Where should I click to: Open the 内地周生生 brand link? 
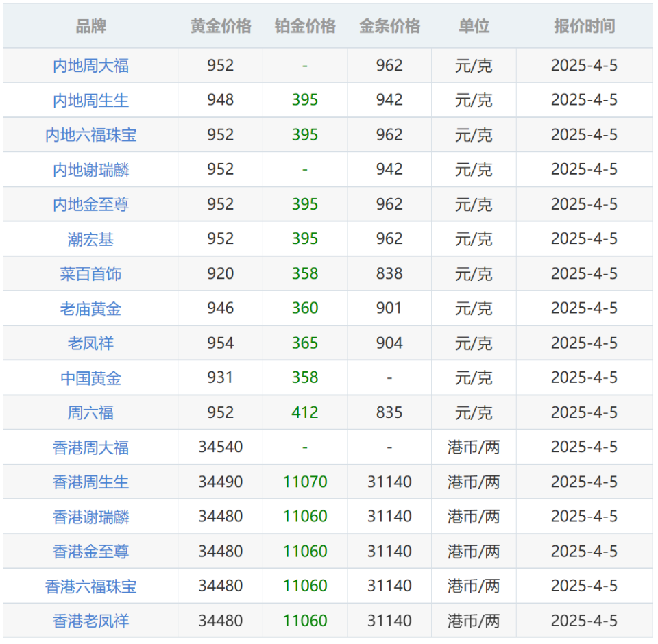[x=90, y=101]
